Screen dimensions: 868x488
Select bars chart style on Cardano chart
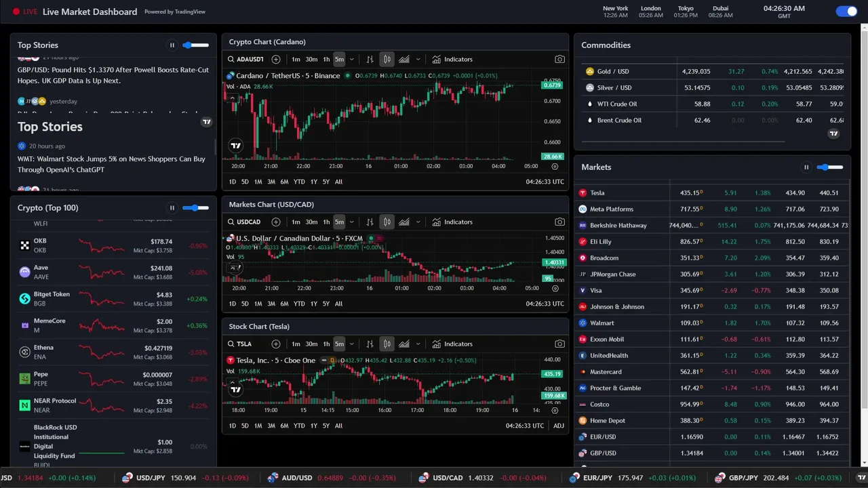[370, 60]
